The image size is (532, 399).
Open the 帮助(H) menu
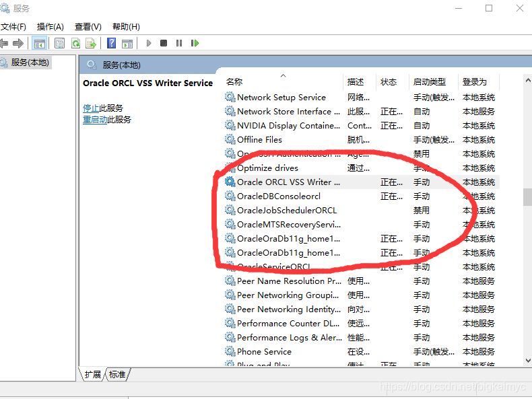pos(126,27)
